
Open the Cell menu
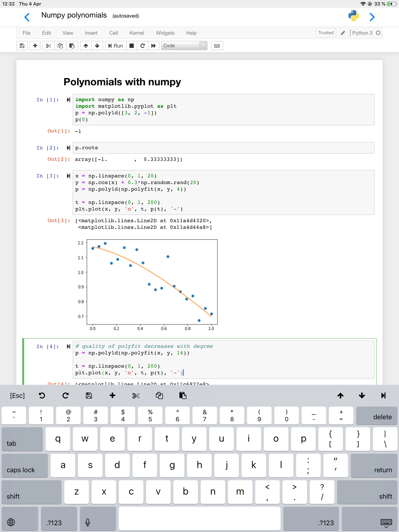coord(114,33)
